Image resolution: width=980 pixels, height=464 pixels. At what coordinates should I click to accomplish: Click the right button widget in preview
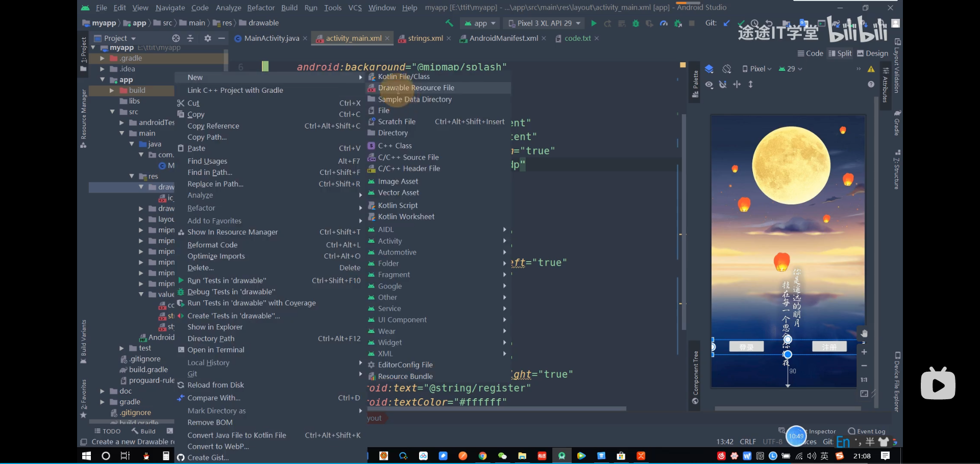point(829,347)
